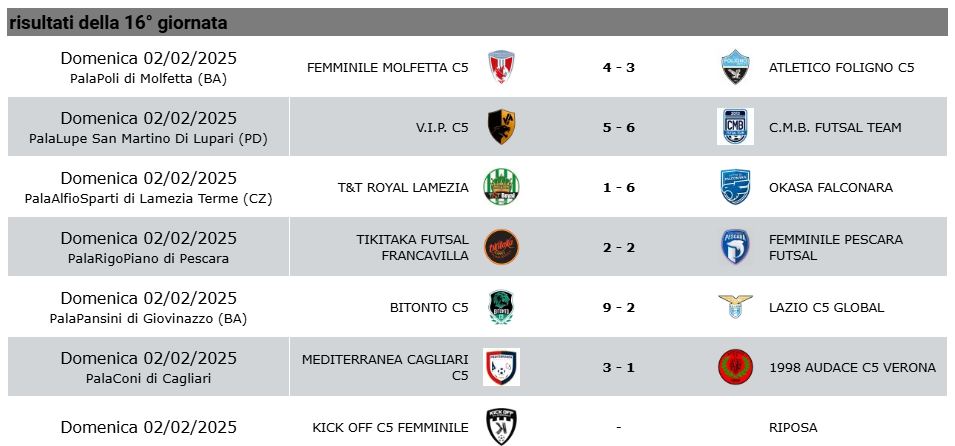Click the Okasa Falconara blue shield
955x446 pixels.
coord(735,186)
